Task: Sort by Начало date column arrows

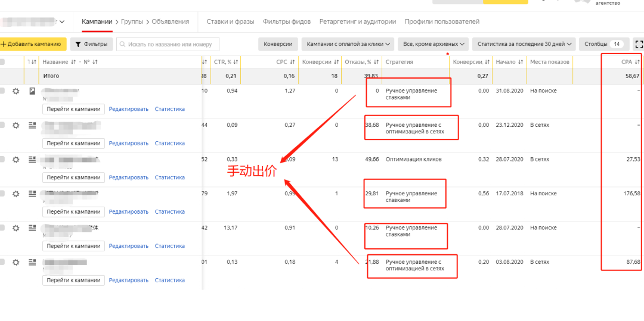Action: pyautogui.click(x=521, y=62)
